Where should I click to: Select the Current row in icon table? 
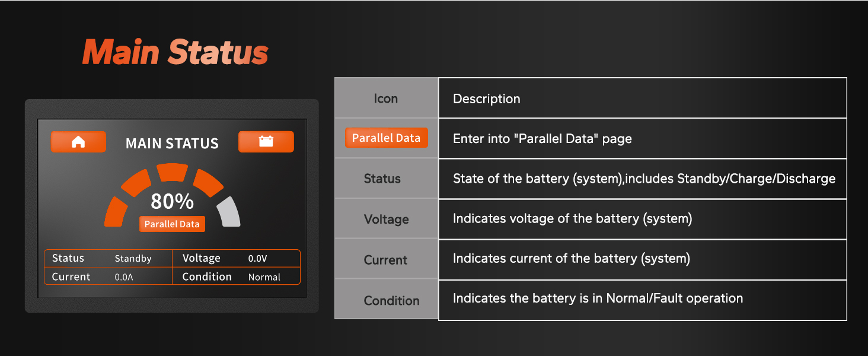[591, 259]
